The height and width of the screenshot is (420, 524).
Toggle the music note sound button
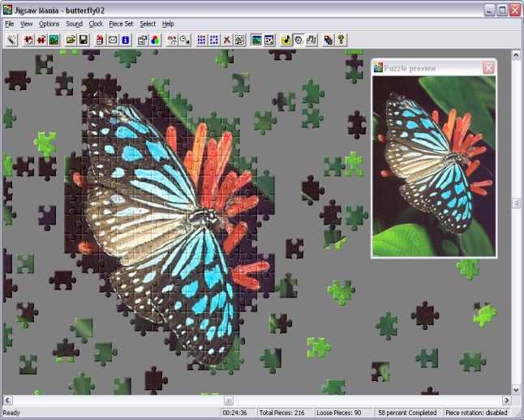[311, 39]
